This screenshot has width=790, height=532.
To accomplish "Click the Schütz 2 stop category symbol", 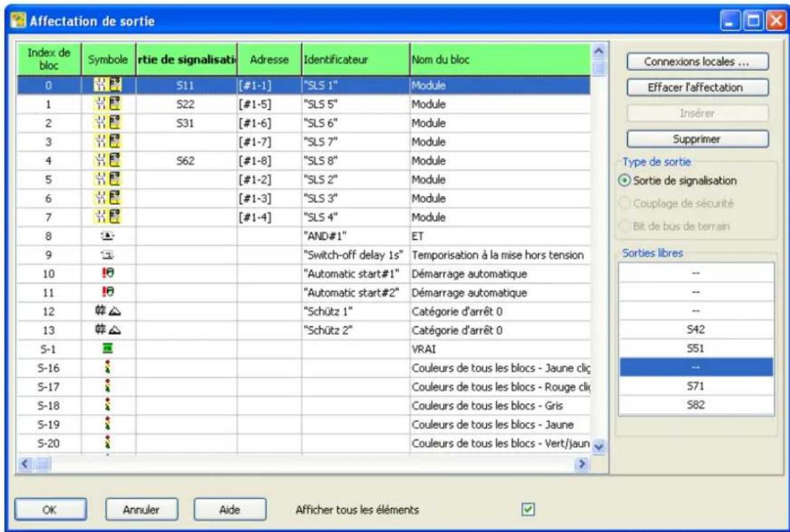I will [x=108, y=330].
